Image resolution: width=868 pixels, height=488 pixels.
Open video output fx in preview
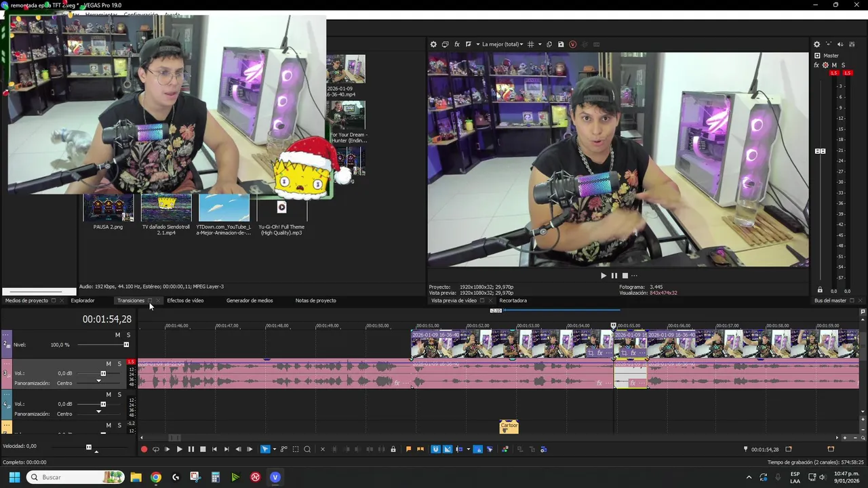(456, 44)
